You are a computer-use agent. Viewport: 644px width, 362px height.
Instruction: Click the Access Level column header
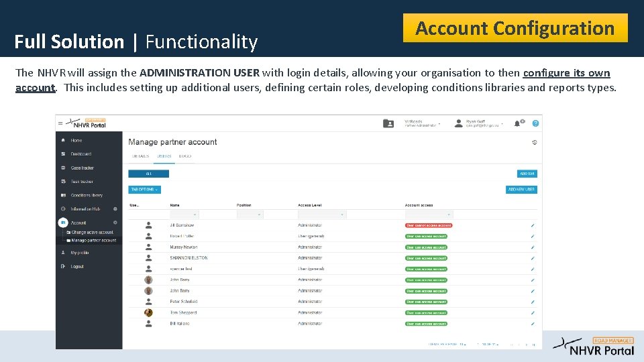(310, 205)
